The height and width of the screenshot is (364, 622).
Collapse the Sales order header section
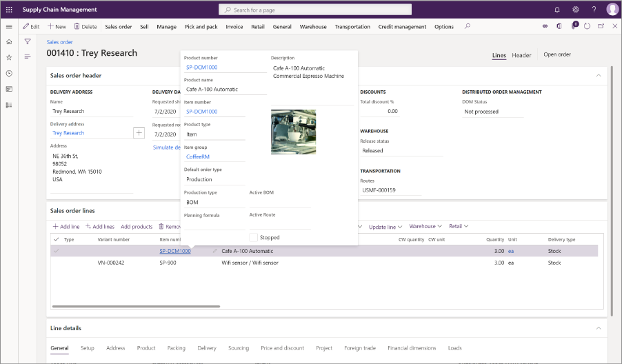coord(598,75)
